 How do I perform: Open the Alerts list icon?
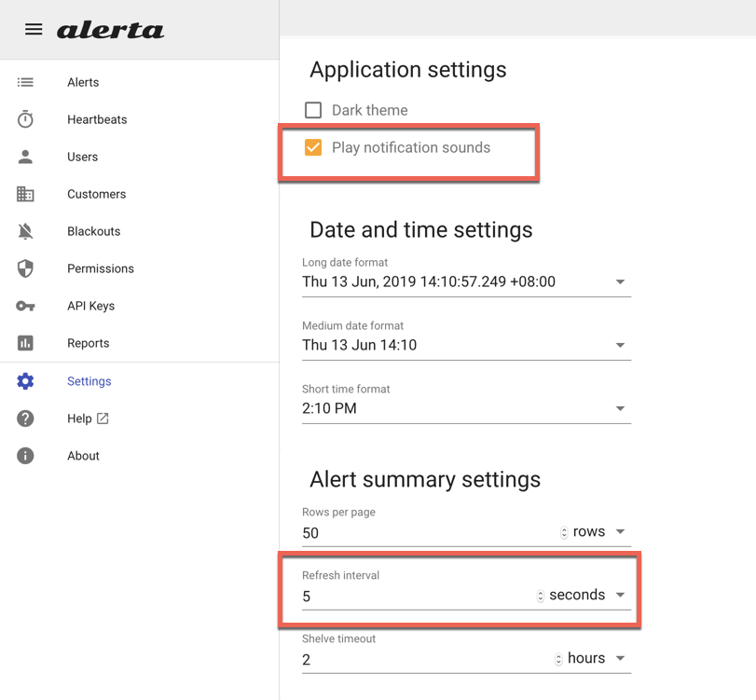point(25,82)
